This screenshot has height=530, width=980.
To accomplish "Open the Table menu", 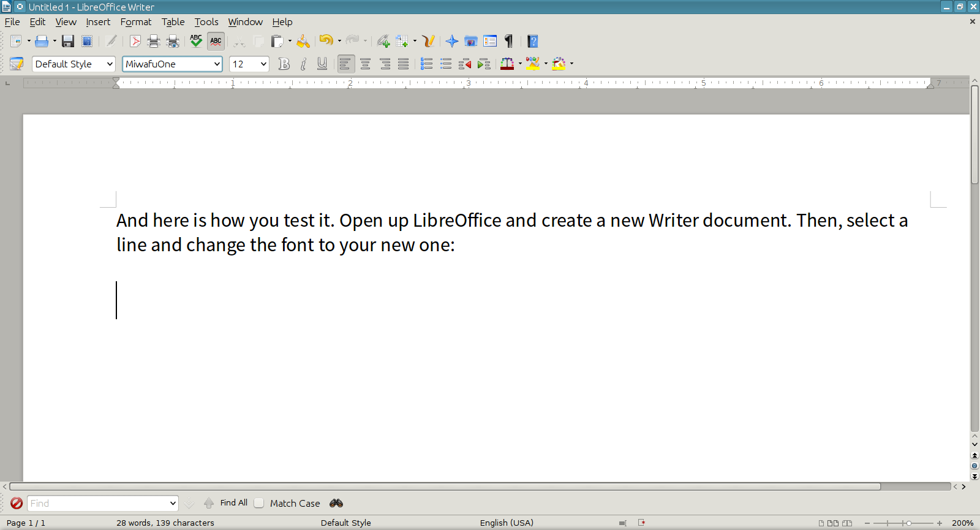I will 173,22.
